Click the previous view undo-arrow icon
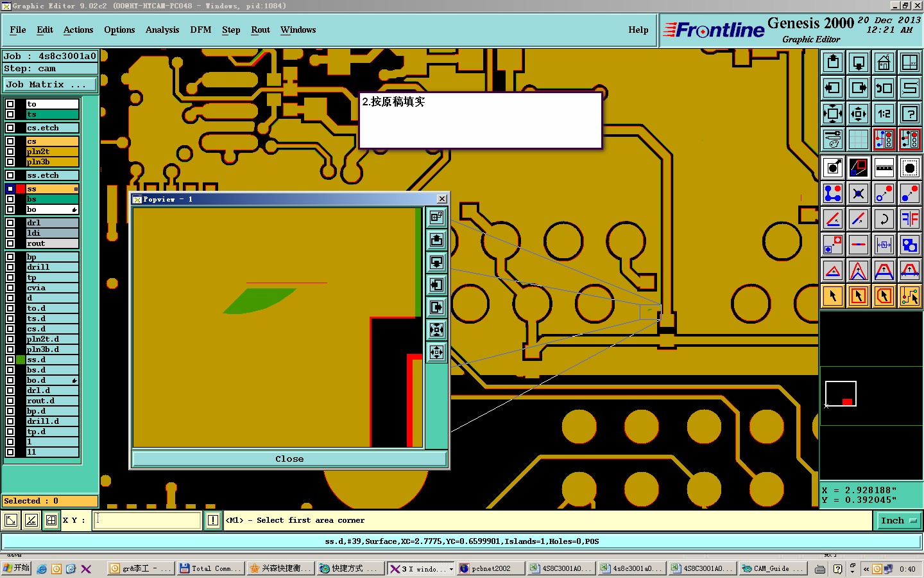Viewport: 924px width, 578px height. [884, 88]
